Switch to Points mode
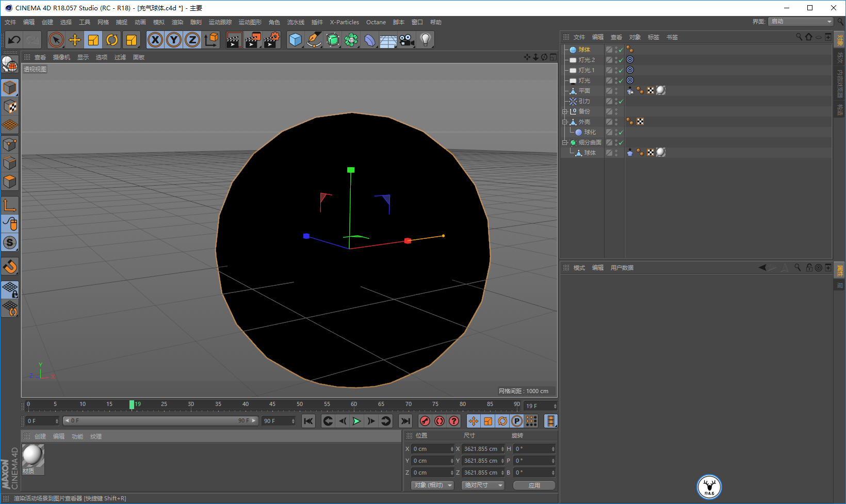Image resolution: width=846 pixels, height=504 pixels. tap(10, 144)
